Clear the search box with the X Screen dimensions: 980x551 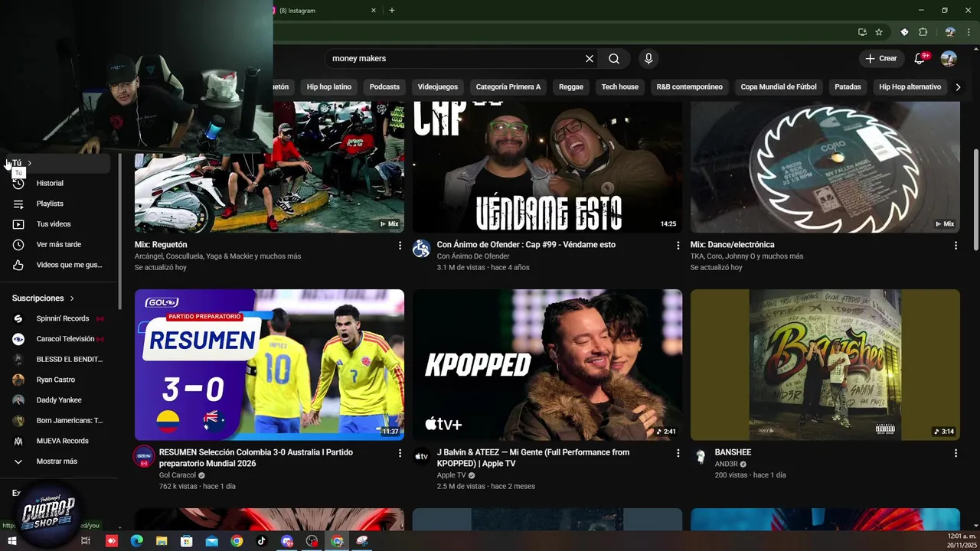[590, 58]
